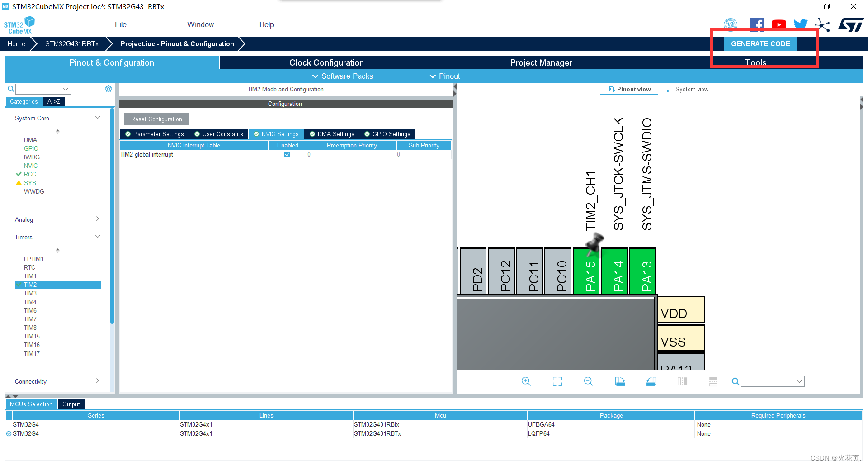Select the green PA15 pin
Screen dimensions: 868x466
tap(586, 271)
